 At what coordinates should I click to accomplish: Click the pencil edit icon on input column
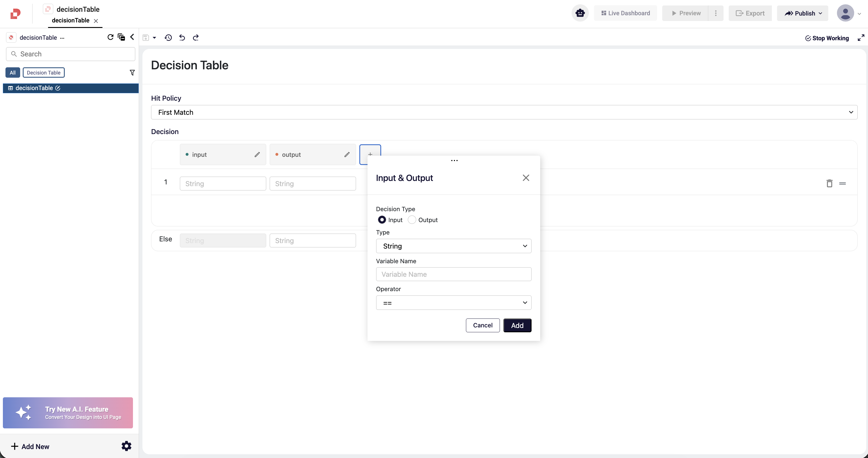(257, 154)
